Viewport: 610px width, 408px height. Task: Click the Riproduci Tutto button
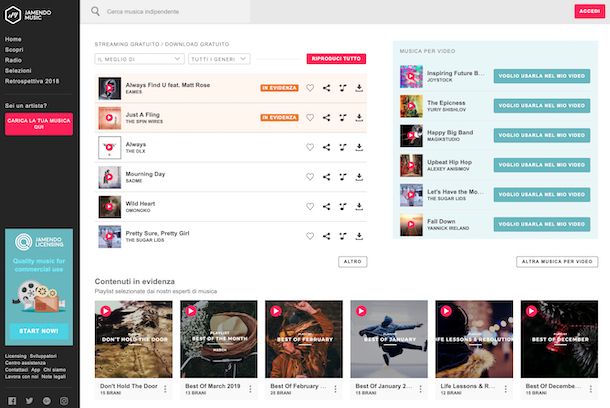[x=336, y=59]
